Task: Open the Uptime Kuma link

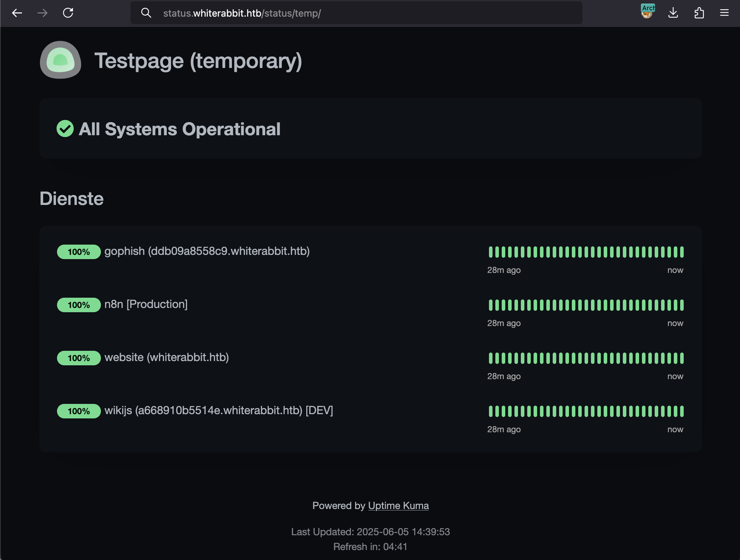Action: pos(398,505)
